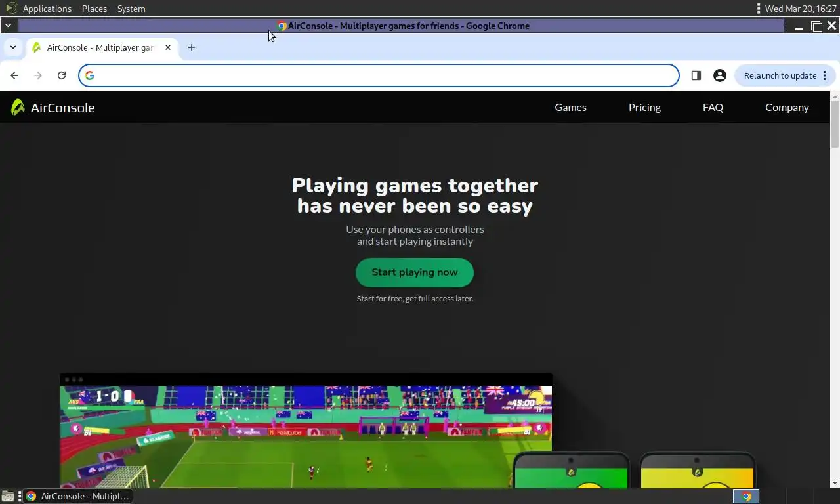
Task: Click the green phone controller image
Action: tap(571, 471)
